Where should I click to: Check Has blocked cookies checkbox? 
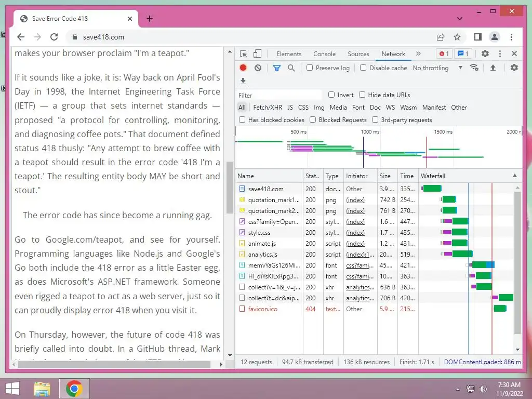coord(242,119)
